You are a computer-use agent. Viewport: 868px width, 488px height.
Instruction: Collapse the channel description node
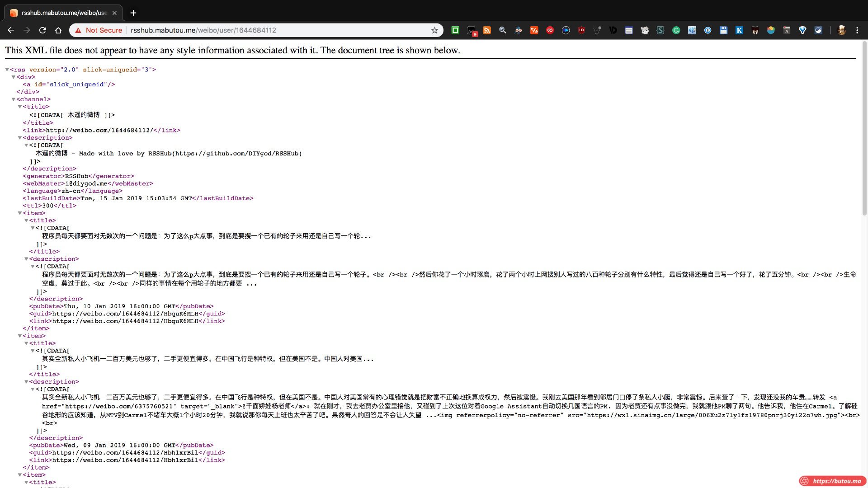click(20, 138)
